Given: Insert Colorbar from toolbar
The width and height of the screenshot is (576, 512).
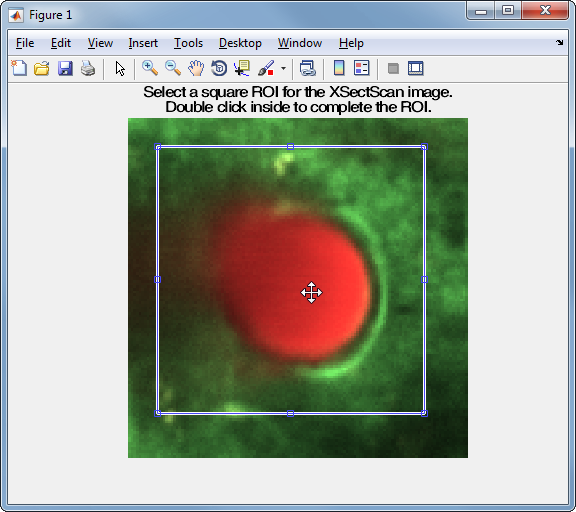Looking at the screenshot, I should coord(339,68).
